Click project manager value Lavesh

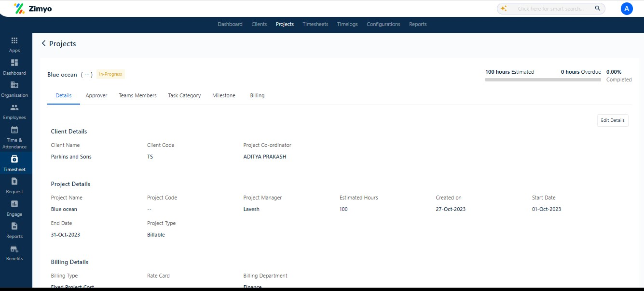pyautogui.click(x=251, y=209)
